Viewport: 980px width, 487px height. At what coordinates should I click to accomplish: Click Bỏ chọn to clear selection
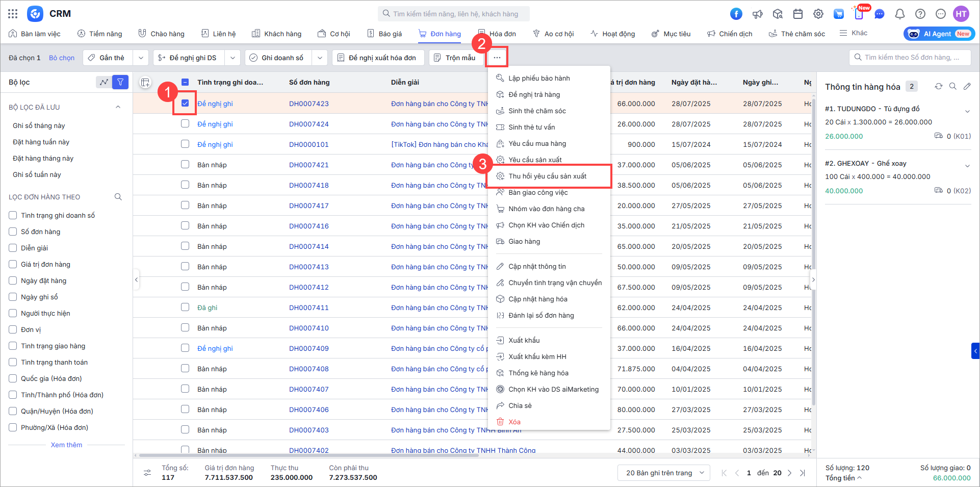click(62, 58)
